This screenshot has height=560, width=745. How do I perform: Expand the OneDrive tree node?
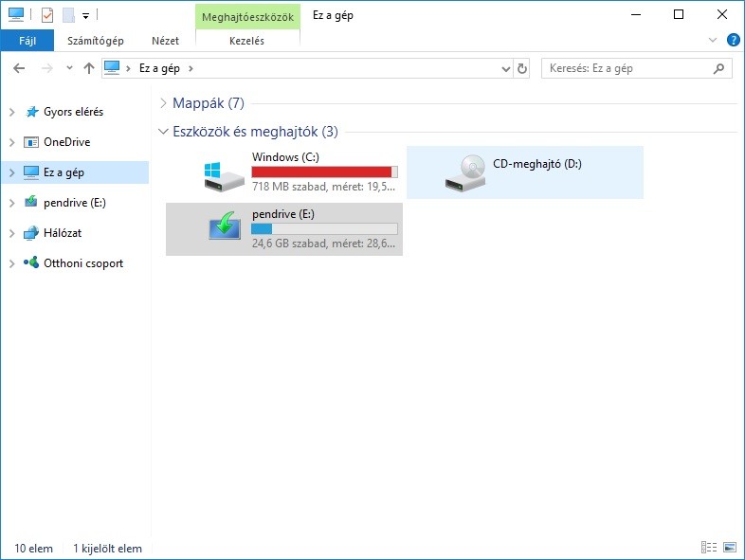point(12,142)
